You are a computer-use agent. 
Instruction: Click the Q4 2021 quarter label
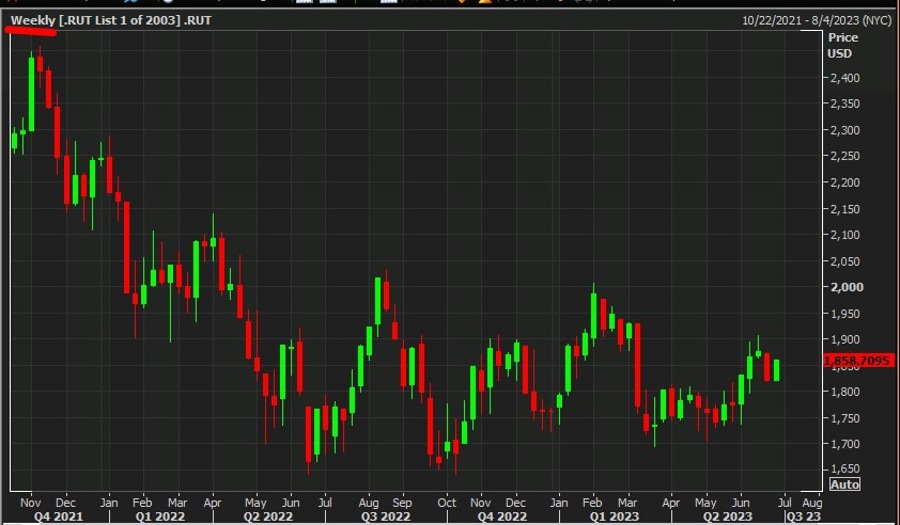tap(58, 517)
